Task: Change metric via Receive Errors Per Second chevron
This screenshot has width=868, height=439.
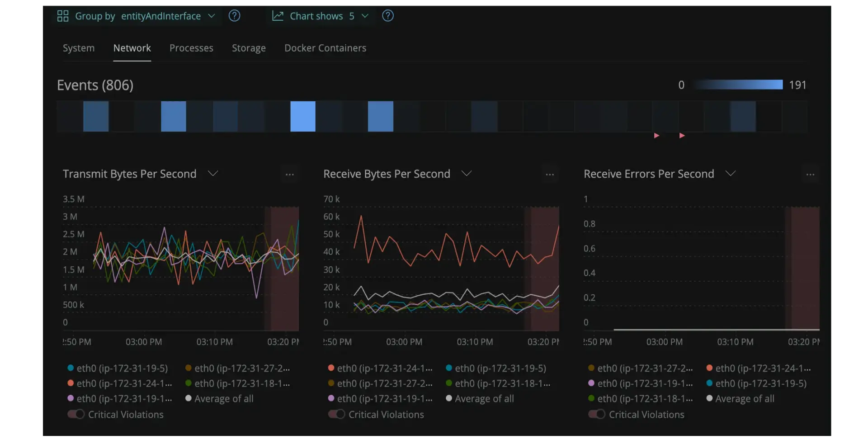Action: pyautogui.click(x=731, y=174)
